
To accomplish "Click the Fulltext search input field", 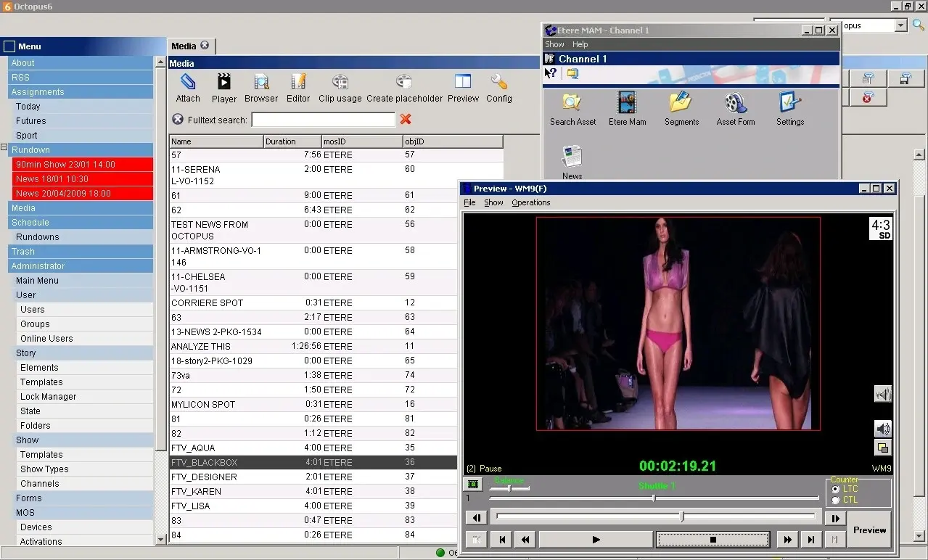I will pos(323,120).
